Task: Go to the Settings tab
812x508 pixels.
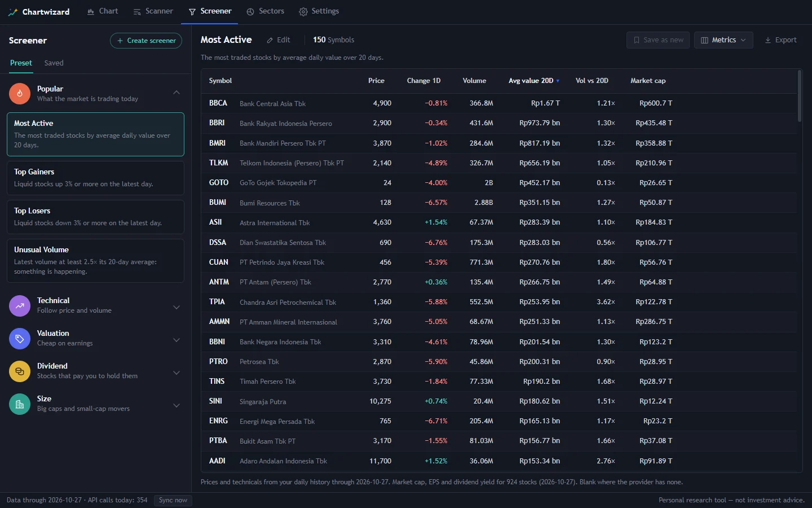Action: 319,11
